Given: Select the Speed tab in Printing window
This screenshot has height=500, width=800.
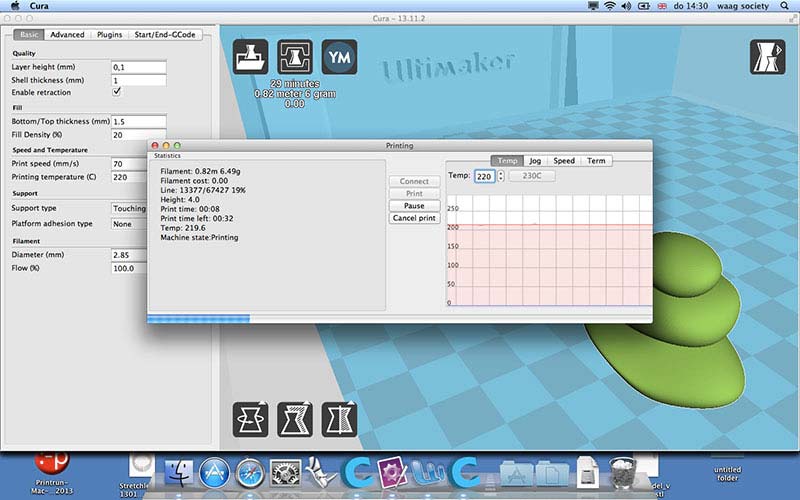Looking at the screenshot, I should coord(564,161).
